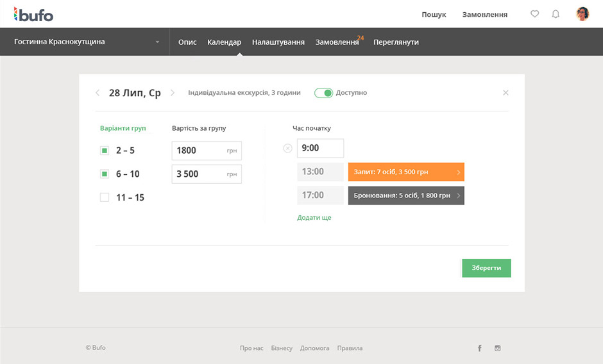Open the Facebook page icon
603x364 pixels.
click(479, 348)
